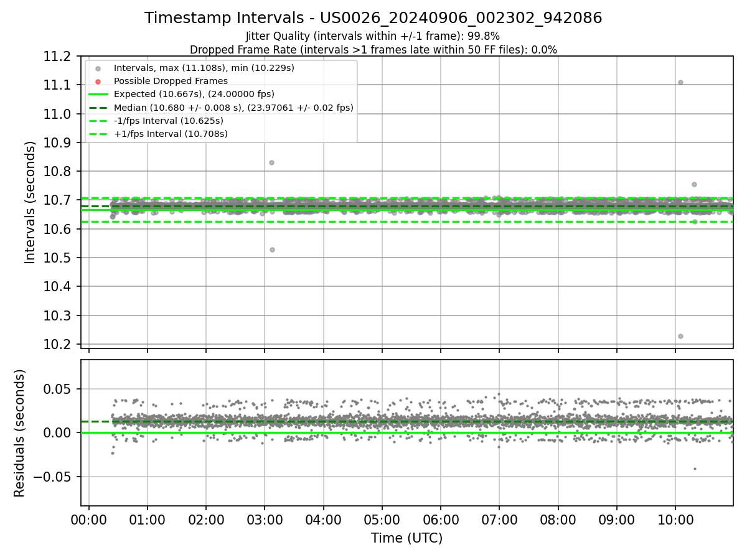
Task: Click the lowest residual outlier near -0.04
Action: tap(695, 469)
